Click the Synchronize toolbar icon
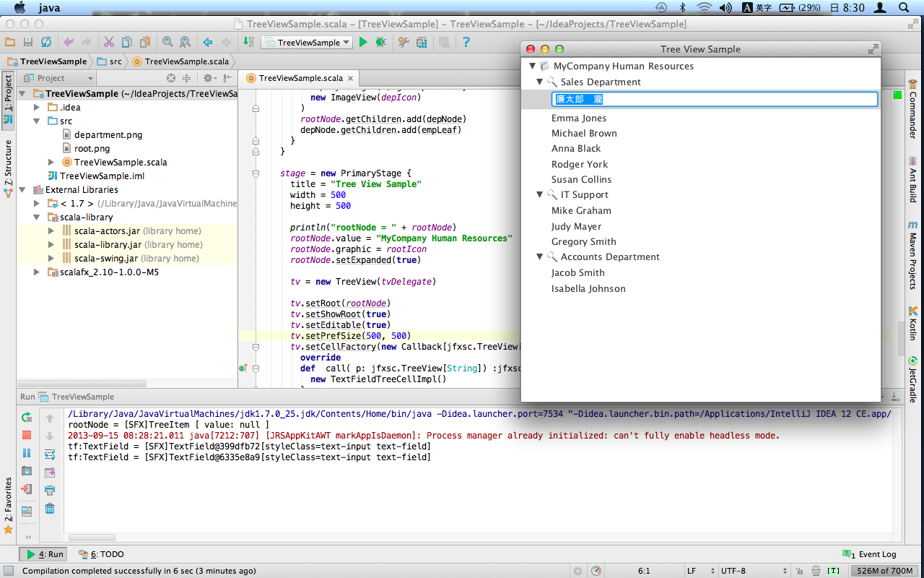 point(46,43)
